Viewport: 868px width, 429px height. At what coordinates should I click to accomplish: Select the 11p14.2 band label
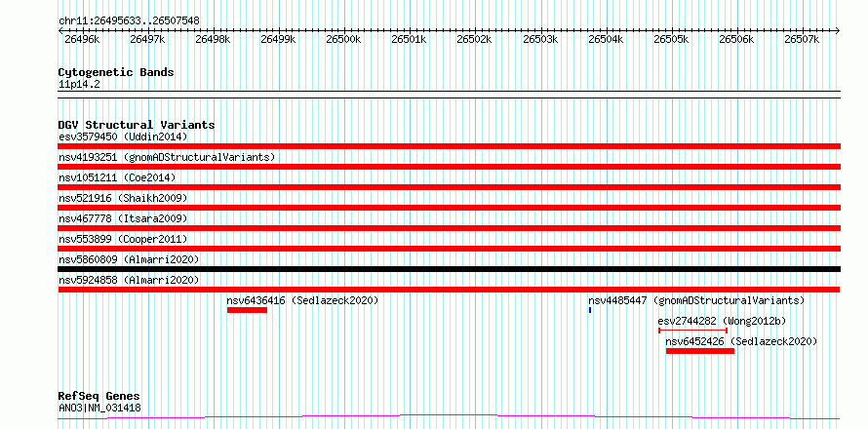[79, 85]
